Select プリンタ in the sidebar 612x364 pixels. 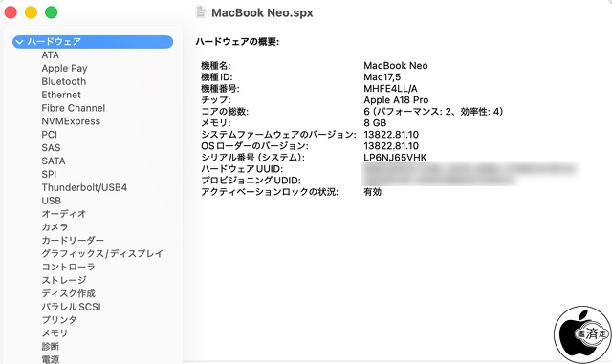(59, 320)
